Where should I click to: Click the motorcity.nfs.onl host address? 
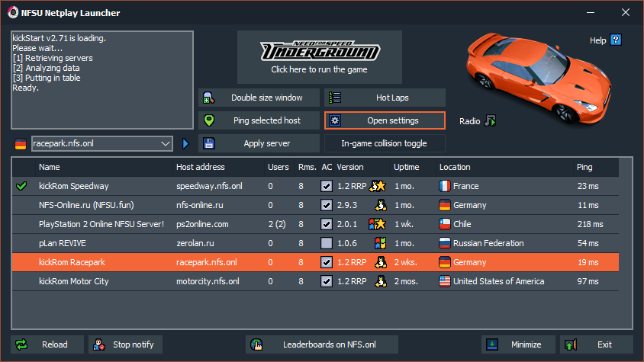click(x=208, y=281)
